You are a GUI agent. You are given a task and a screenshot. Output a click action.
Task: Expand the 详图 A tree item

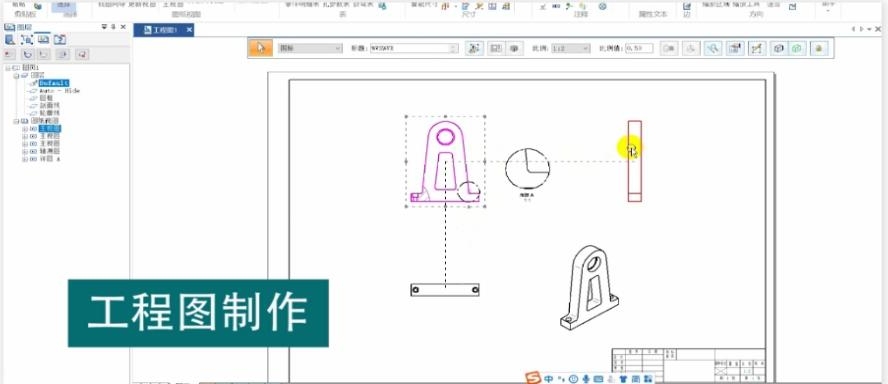(x=24, y=159)
